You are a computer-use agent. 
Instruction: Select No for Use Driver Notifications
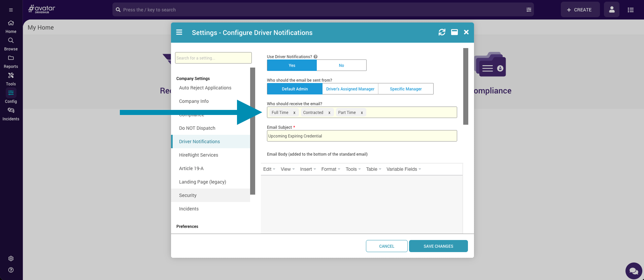[x=341, y=65]
